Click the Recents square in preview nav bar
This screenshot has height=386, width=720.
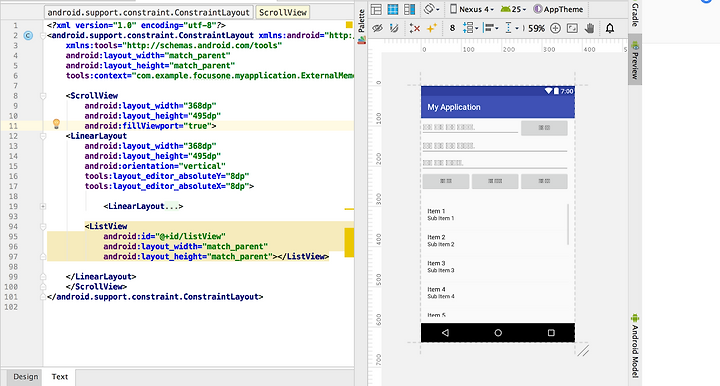(551, 333)
